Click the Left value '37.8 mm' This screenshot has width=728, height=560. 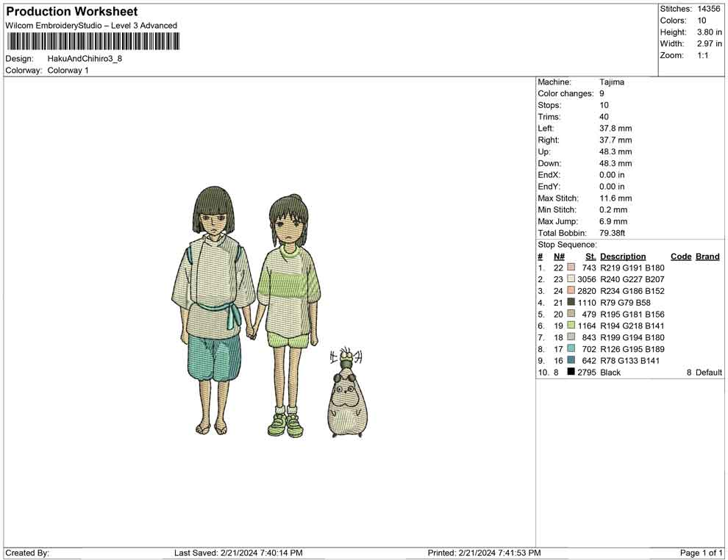coord(615,129)
